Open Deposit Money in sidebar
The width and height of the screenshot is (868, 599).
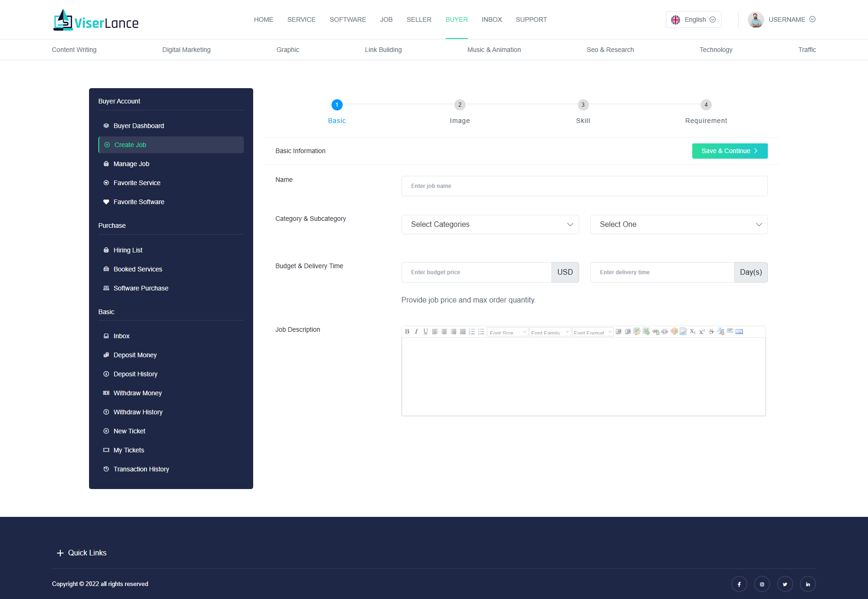point(171,355)
